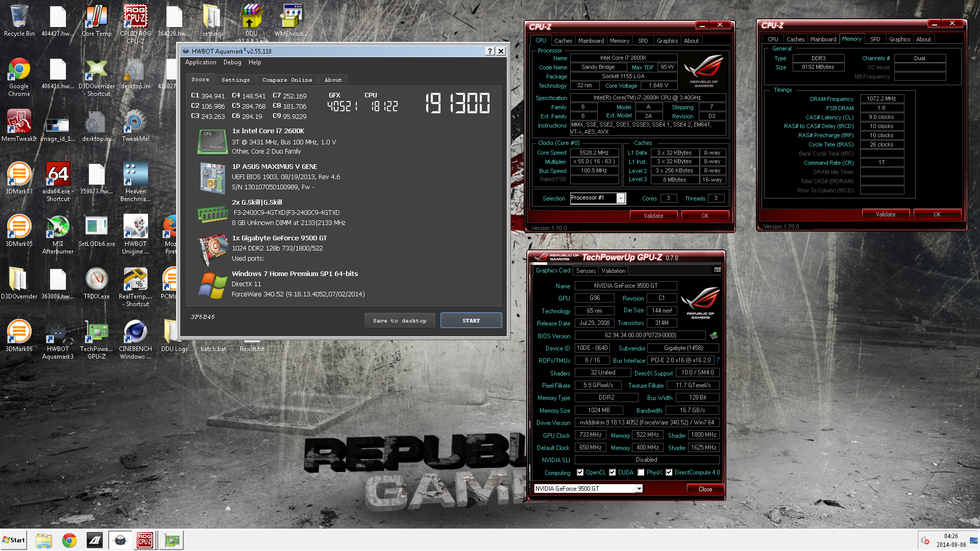Screen dimensions: 980x551
Task: Open the 3DMark03 desktop icon
Action: pyautogui.click(x=19, y=178)
